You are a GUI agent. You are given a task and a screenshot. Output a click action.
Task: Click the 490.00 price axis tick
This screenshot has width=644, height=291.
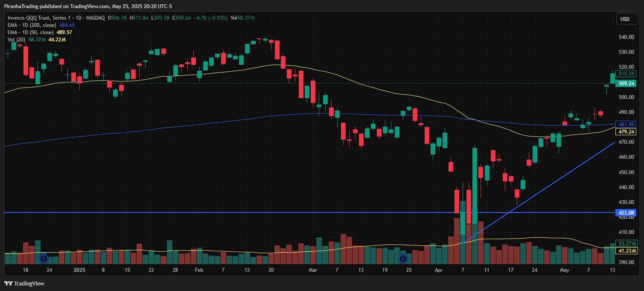pyautogui.click(x=626, y=112)
